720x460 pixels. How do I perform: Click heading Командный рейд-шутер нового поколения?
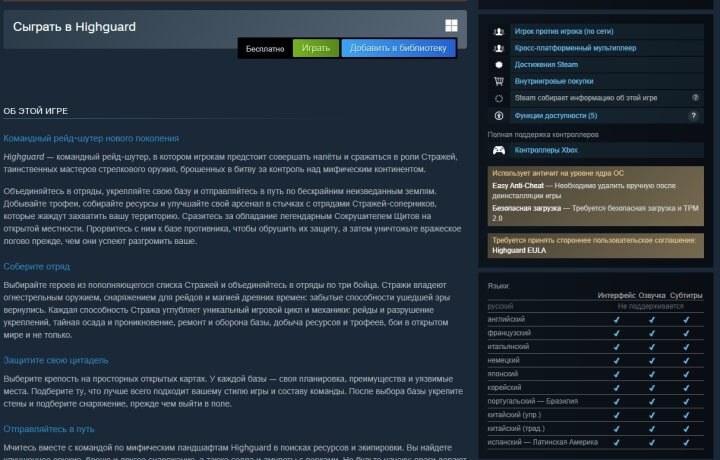(91, 138)
